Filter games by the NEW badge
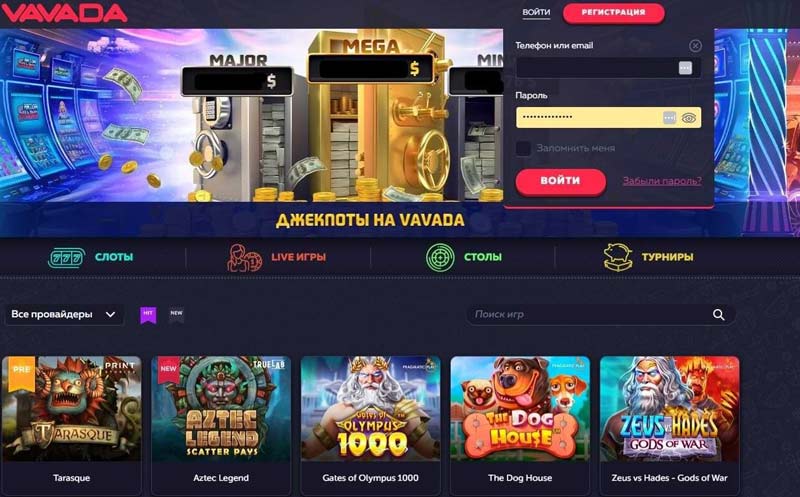This screenshot has height=497, width=800. (x=177, y=315)
